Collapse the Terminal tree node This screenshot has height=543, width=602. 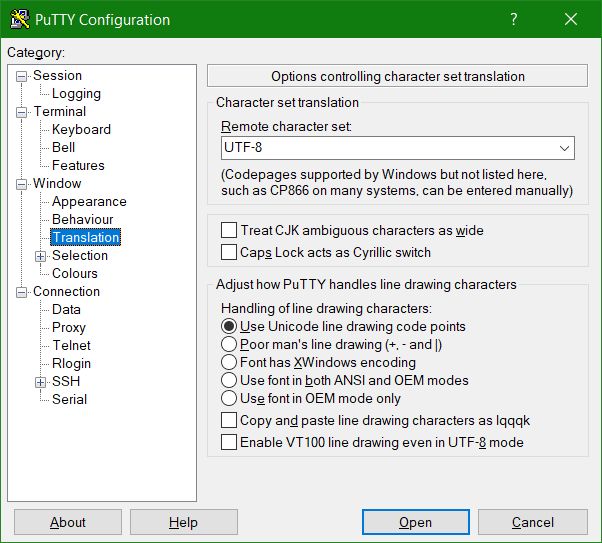(x=22, y=113)
